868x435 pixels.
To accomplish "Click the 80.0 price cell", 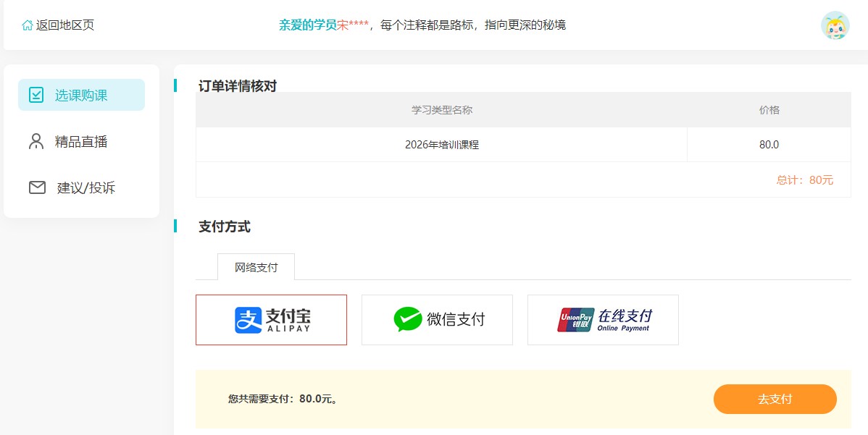I will pyautogui.click(x=769, y=145).
